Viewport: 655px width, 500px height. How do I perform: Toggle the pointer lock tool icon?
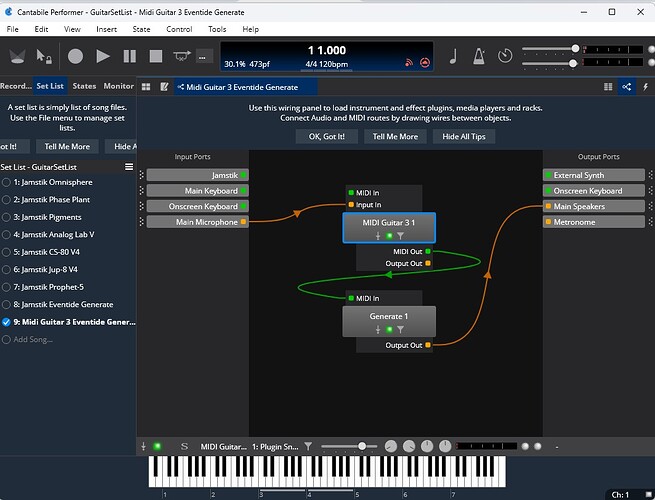(x=43, y=56)
